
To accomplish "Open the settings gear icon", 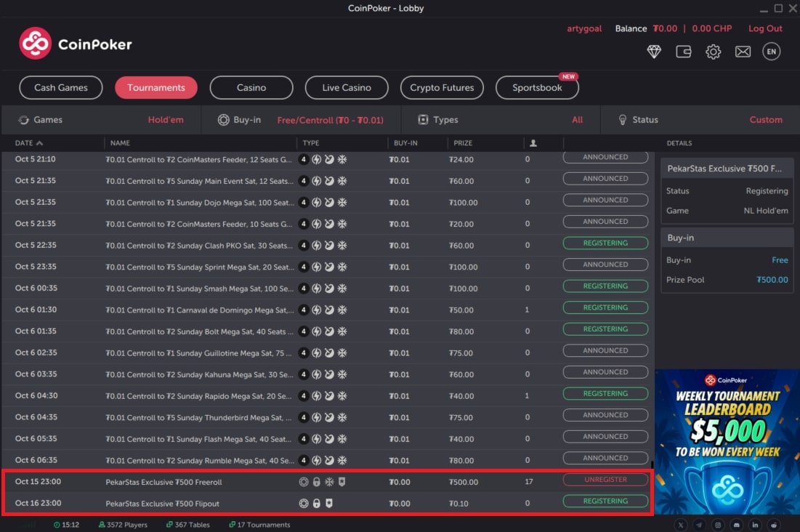I will click(x=713, y=52).
